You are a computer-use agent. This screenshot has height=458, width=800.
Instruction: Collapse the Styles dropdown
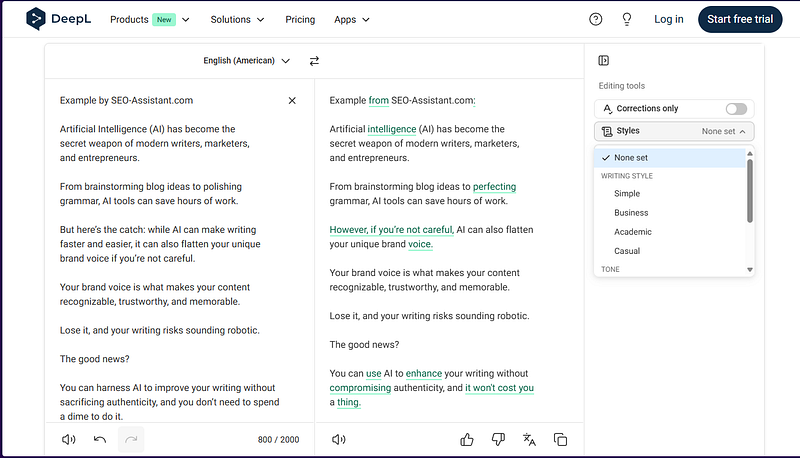point(674,131)
